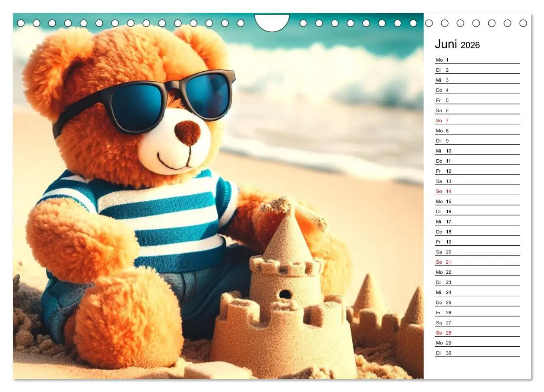The height and width of the screenshot is (392, 544).
Task: Select the 'Di 16' calendar row
Action: 477,211
